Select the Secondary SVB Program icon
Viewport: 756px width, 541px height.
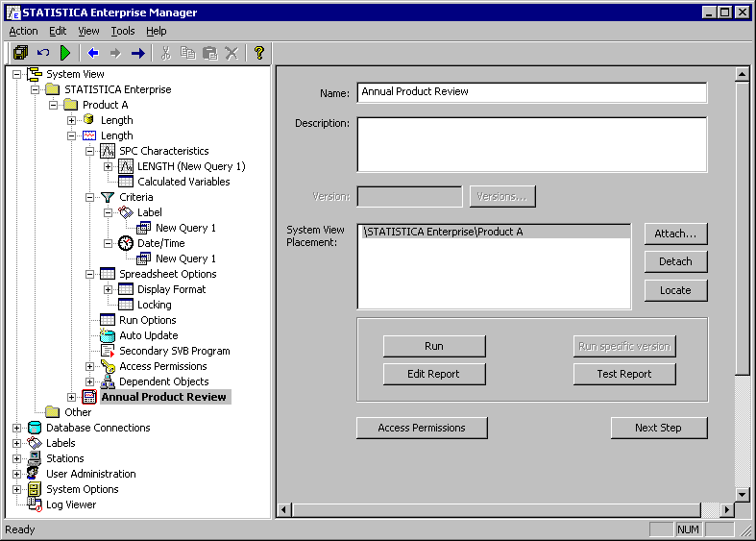(108, 351)
